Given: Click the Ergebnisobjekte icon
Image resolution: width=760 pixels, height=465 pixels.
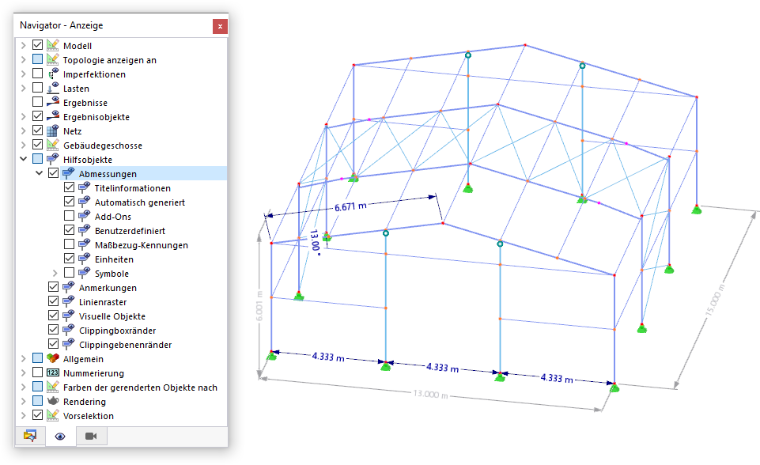Looking at the screenshot, I should 53,116.
